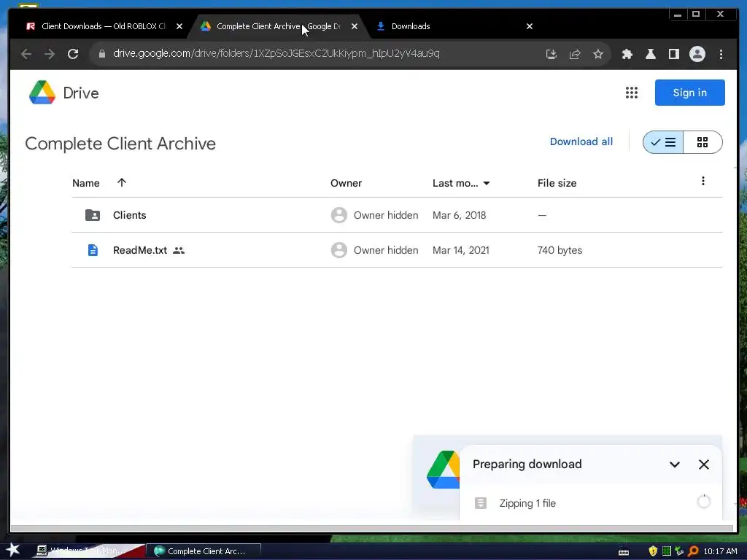Click the File size column header

557,183
